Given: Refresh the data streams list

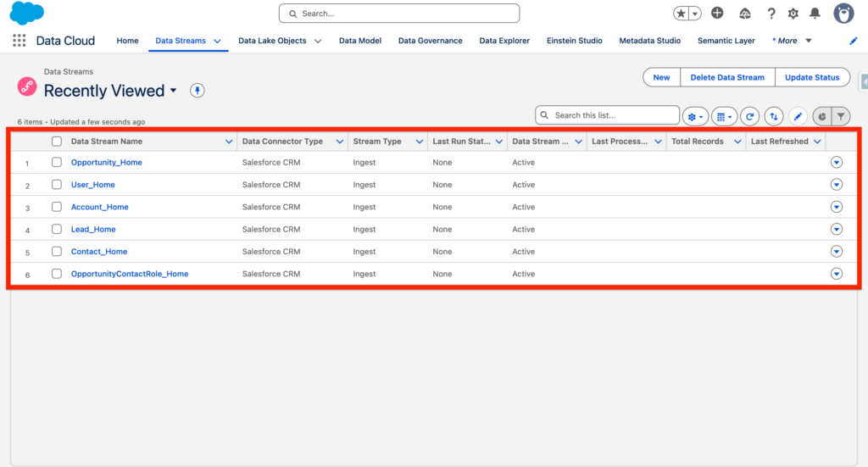Looking at the screenshot, I should 749,116.
